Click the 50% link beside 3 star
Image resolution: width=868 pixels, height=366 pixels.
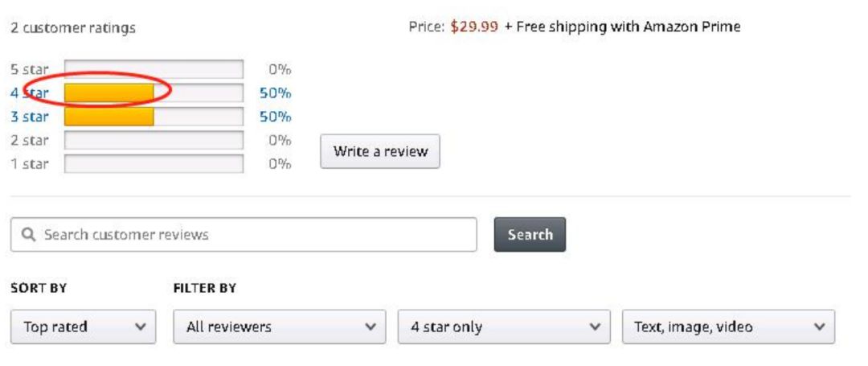[x=275, y=117]
